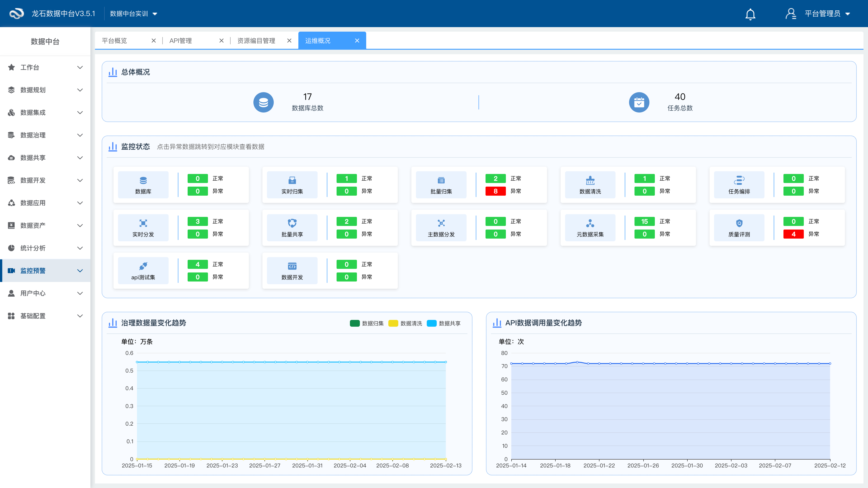Click the 数据规划 layers icon in sidebar

coord(12,90)
